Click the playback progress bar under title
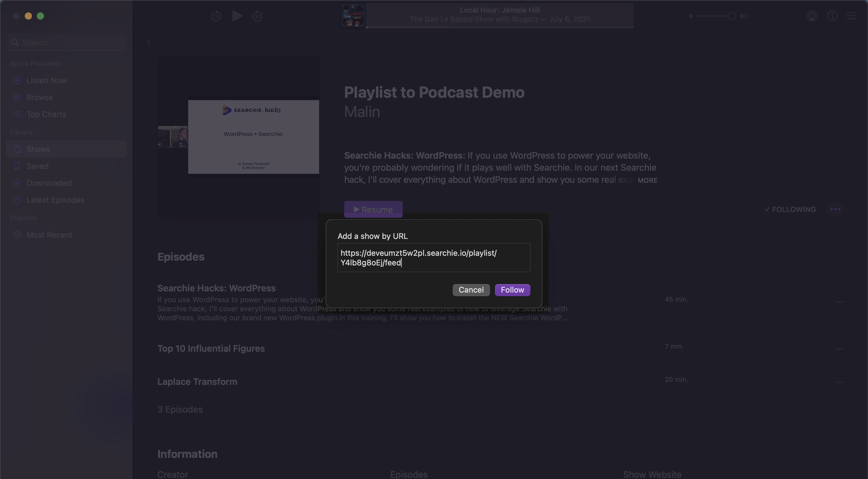868x479 pixels. [499, 27]
